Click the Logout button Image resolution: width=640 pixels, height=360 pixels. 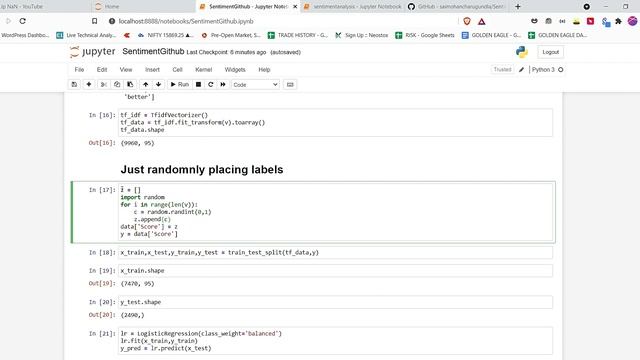(551, 52)
